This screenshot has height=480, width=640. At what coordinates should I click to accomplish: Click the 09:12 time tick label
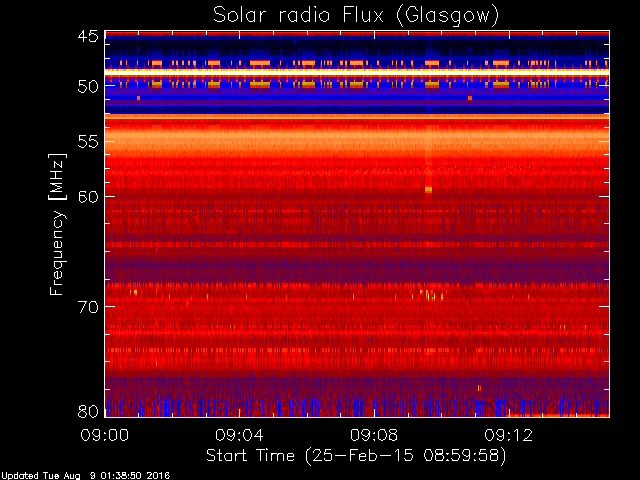[509, 435]
